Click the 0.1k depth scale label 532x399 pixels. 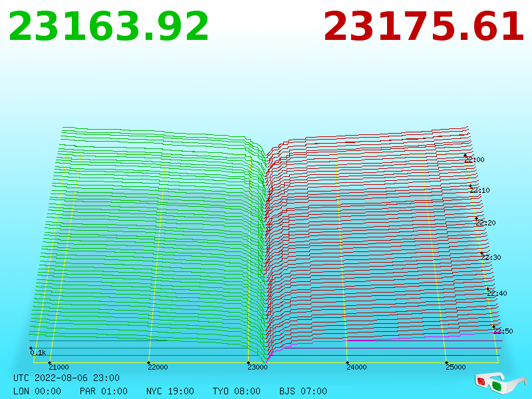tap(38, 353)
